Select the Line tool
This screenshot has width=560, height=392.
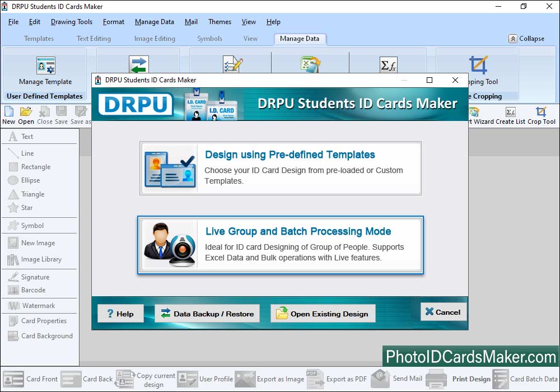21,153
